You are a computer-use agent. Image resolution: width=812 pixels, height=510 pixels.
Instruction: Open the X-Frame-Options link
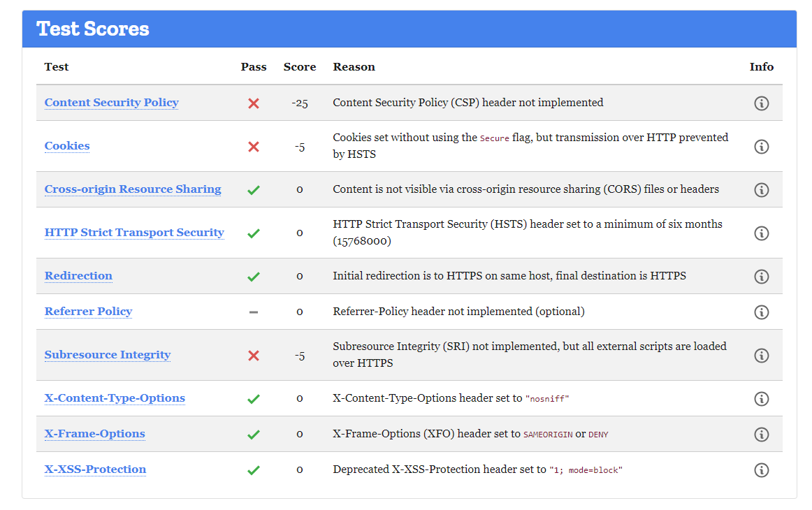94,434
